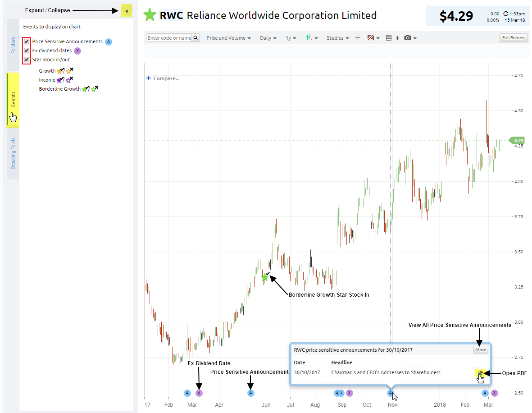Click the Growth star in/out legend icons
Screen dimensions: 532x413
(x=65, y=71)
